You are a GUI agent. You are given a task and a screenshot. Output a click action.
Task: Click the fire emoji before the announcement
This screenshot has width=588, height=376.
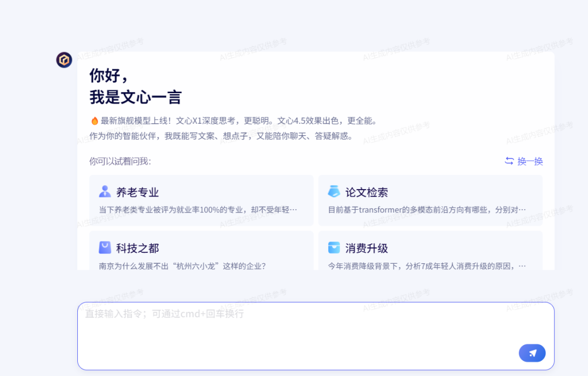click(94, 121)
